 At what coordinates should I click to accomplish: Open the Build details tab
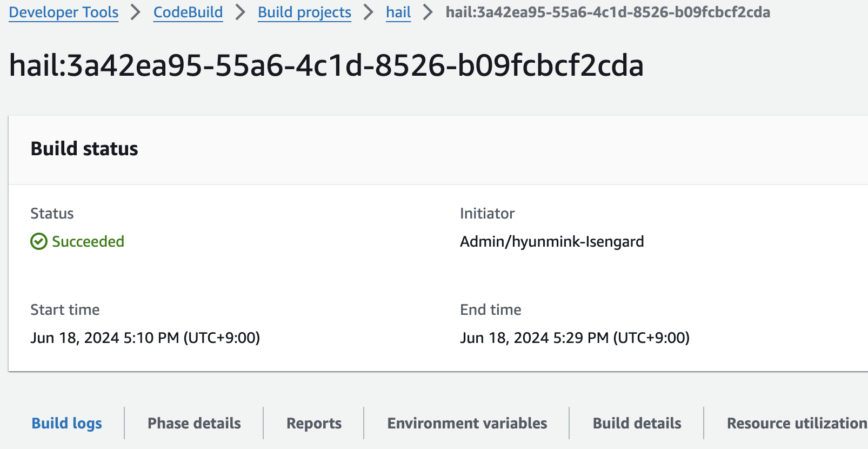(x=637, y=423)
